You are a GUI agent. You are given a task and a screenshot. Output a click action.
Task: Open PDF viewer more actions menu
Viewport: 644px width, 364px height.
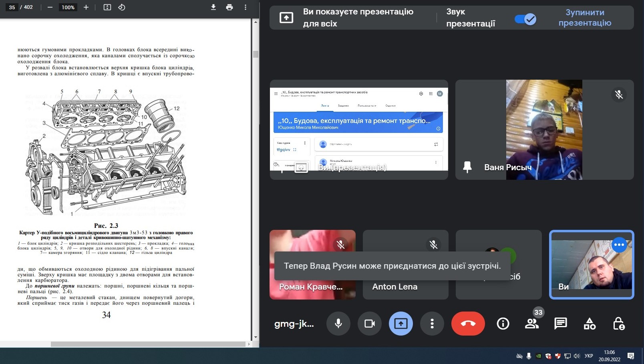point(246,7)
